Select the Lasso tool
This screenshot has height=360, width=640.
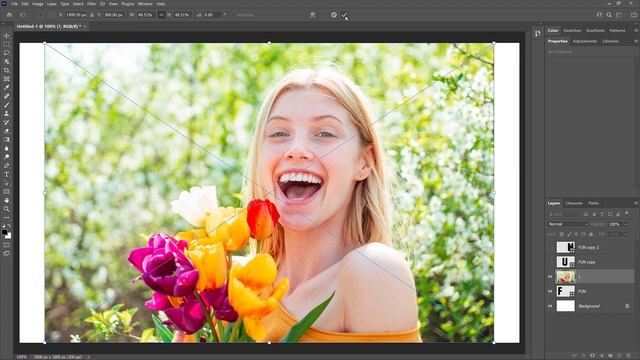6,53
